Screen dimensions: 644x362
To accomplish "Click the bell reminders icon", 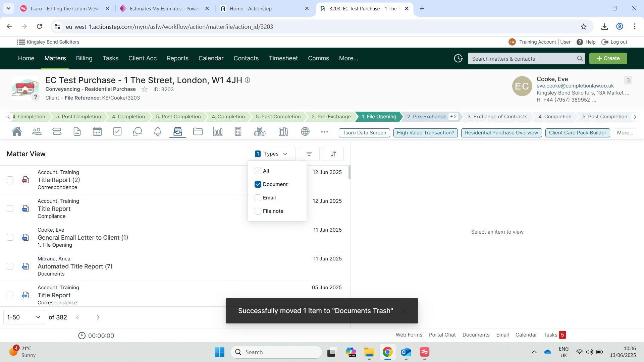I will [158, 132].
